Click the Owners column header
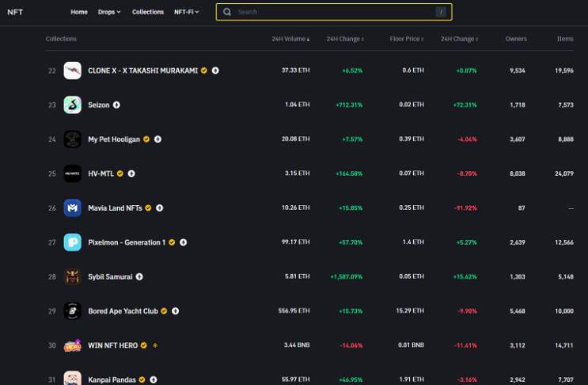The width and height of the screenshot is (588, 385). (x=516, y=39)
